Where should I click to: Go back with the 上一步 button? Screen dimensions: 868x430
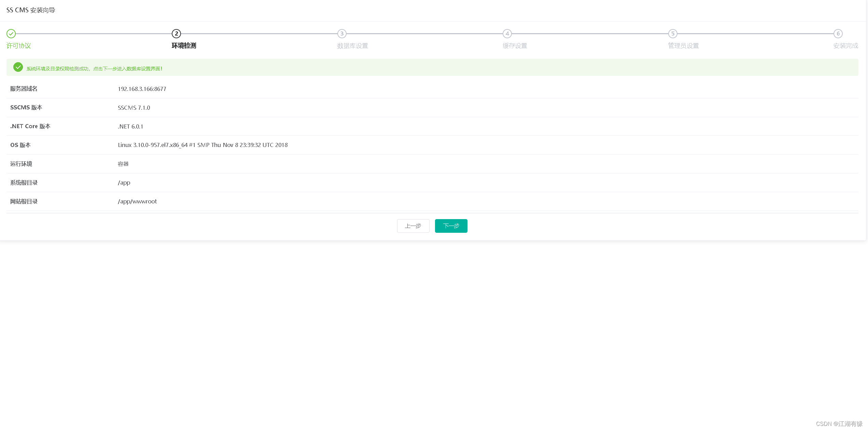(413, 226)
